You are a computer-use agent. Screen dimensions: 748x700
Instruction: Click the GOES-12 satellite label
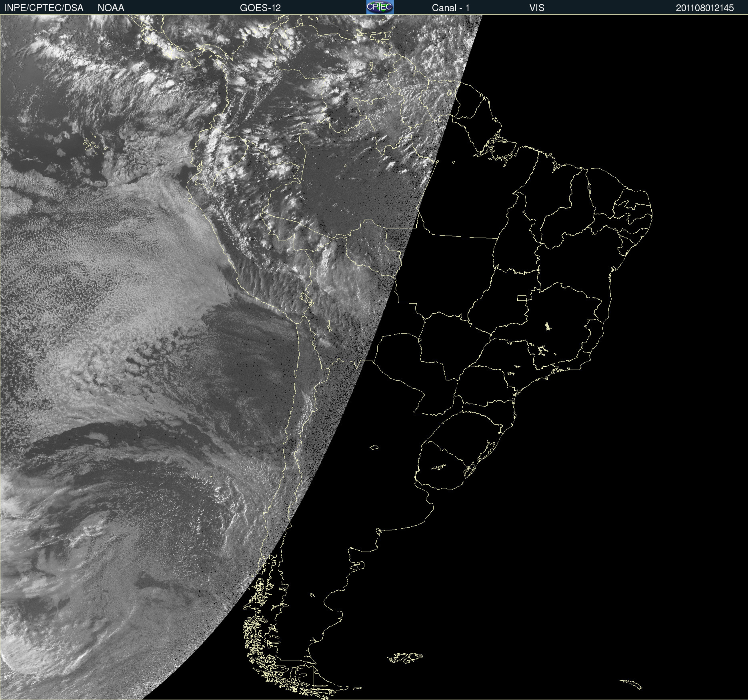[x=260, y=8]
